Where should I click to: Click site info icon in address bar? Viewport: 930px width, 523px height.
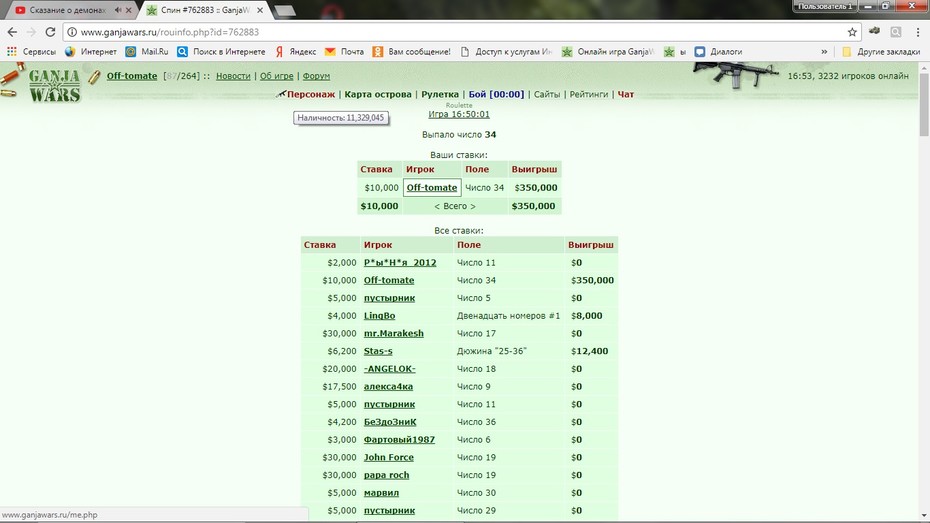click(72, 32)
